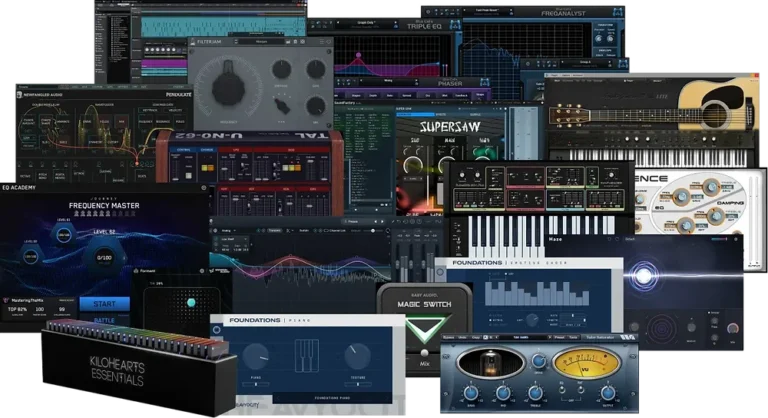
Task: Click Formant plugin cyan XY puck
Action: coord(192,302)
